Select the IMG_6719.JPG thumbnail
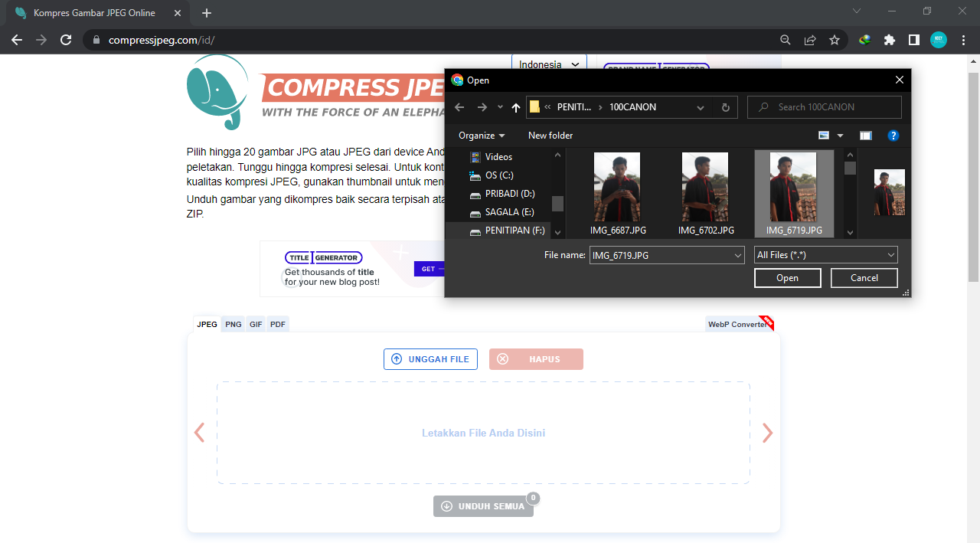The width and height of the screenshot is (980, 543). click(x=794, y=193)
